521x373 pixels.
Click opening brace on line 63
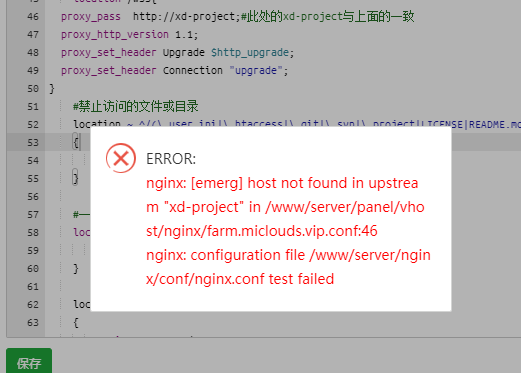tap(76, 322)
